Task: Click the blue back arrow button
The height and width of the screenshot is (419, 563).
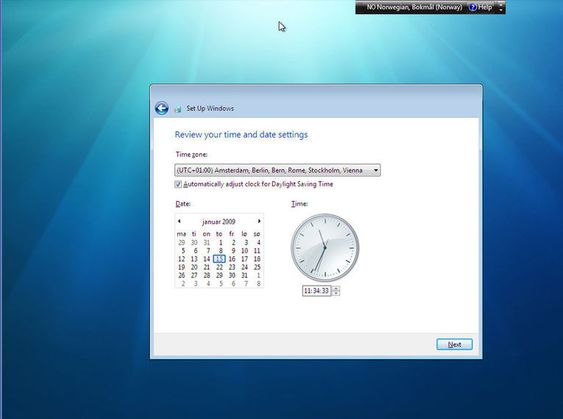Action: (x=162, y=108)
